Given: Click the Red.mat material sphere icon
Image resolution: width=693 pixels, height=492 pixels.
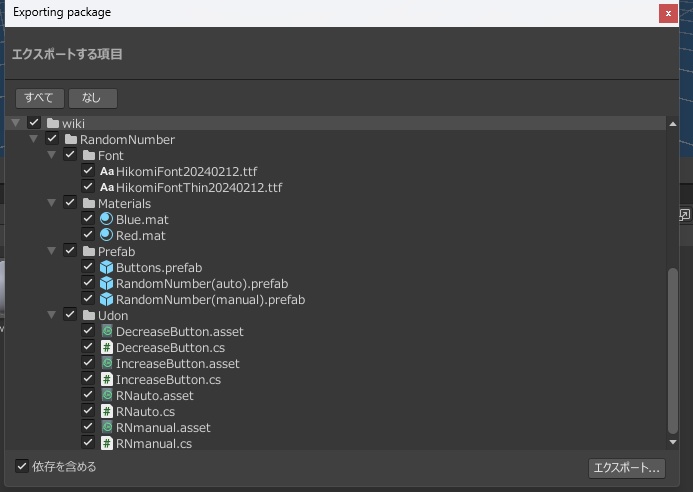Looking at the screenshot, I should (107, 235).
